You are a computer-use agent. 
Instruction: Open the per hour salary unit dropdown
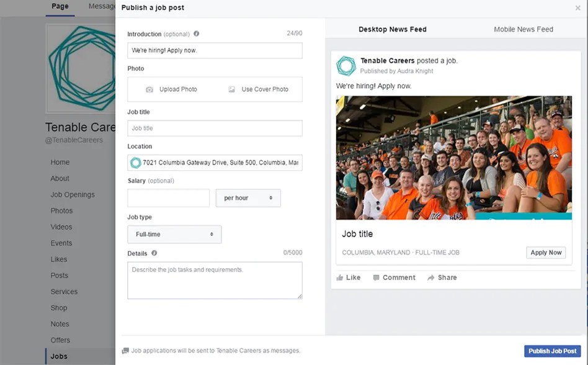click(x=248, y=198)
